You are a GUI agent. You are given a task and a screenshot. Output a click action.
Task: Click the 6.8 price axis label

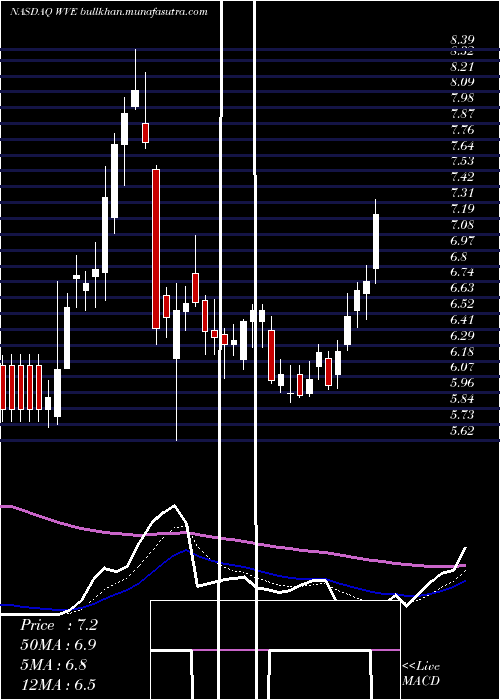point(458,257)
